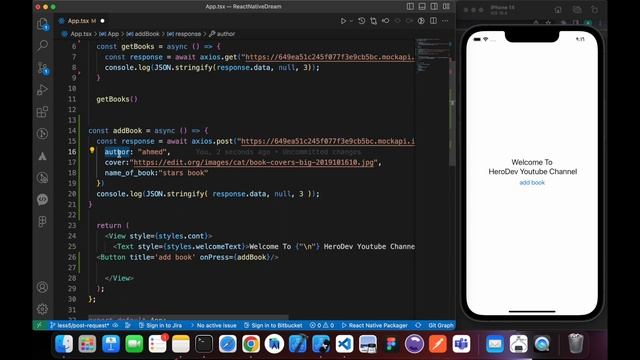Open the book cover image URL on line 17
Viewport: 640px width, 360px height.
coord(253,162)
